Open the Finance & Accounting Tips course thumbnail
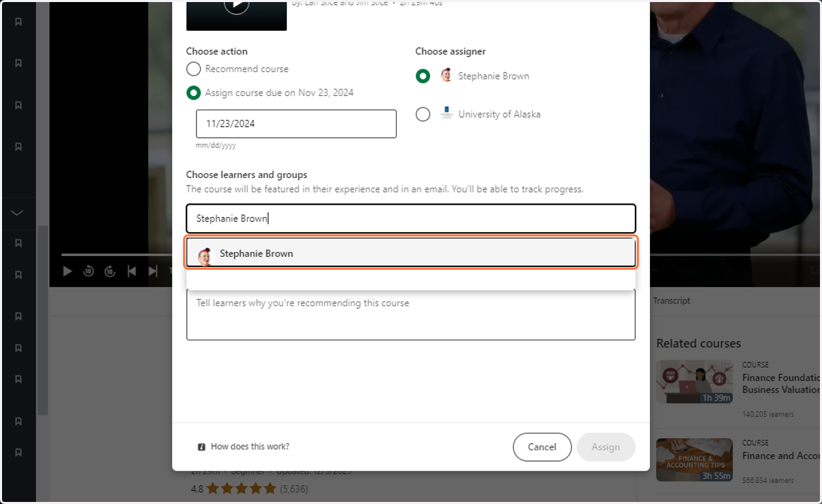Image resolution: width=822 pixels, height=504 pixels. click(695, 460)
